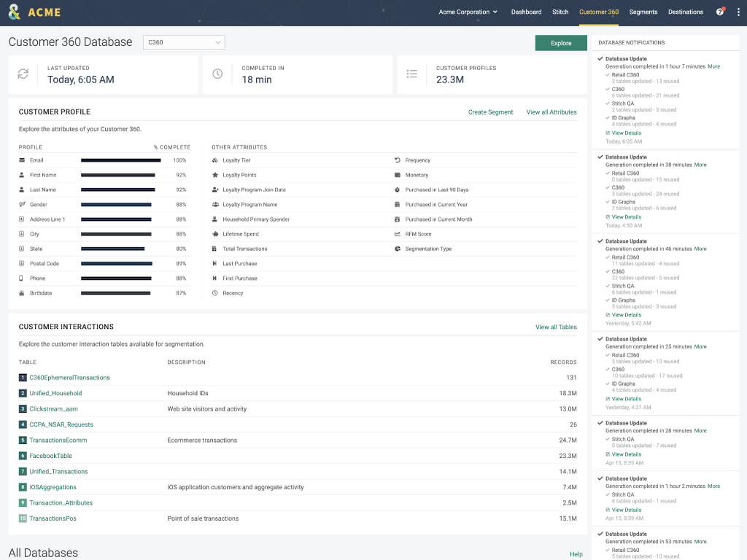Click the RFM Score chart icon
Image resolution: width=747 pixels, height=560 pixels.
[398, 234]
